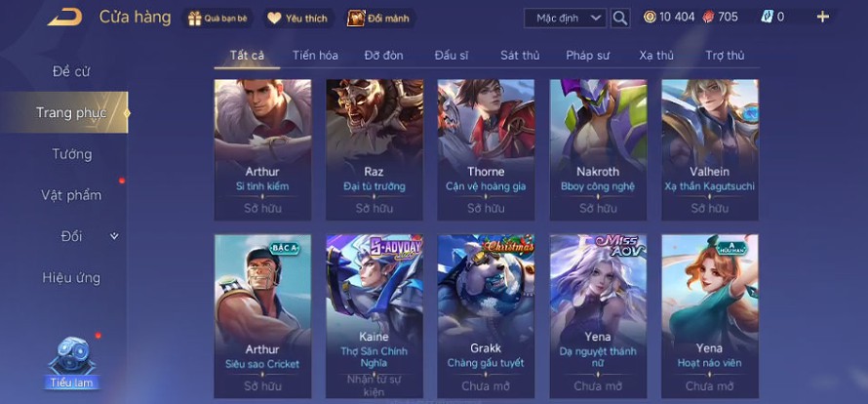Open Yena Dạ nguyệt thánh nữ skin card

click(598, 316)
